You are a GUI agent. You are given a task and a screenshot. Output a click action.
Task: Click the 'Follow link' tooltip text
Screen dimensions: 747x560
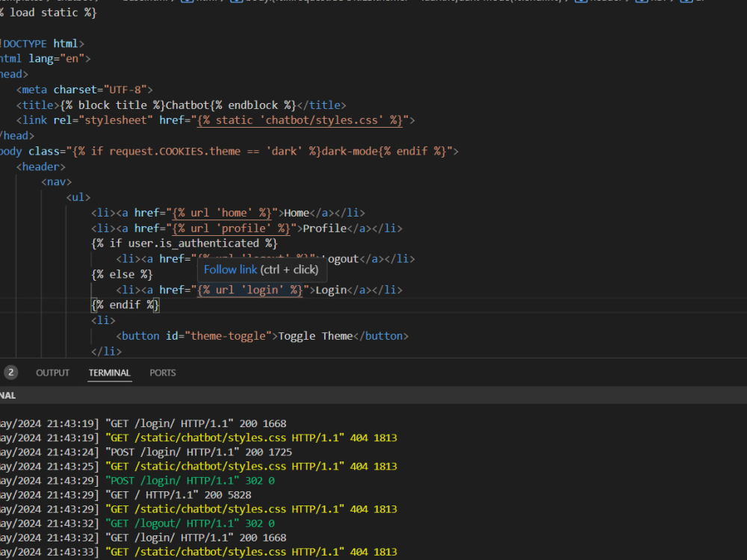[x=231, y=270]
